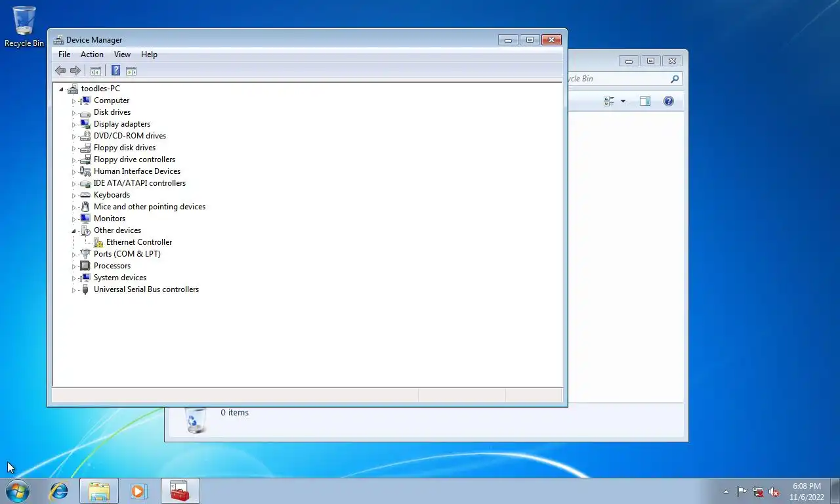Expand the Ports (COM & LPT) node
The image size is (840, 504).
click(73, 255)
